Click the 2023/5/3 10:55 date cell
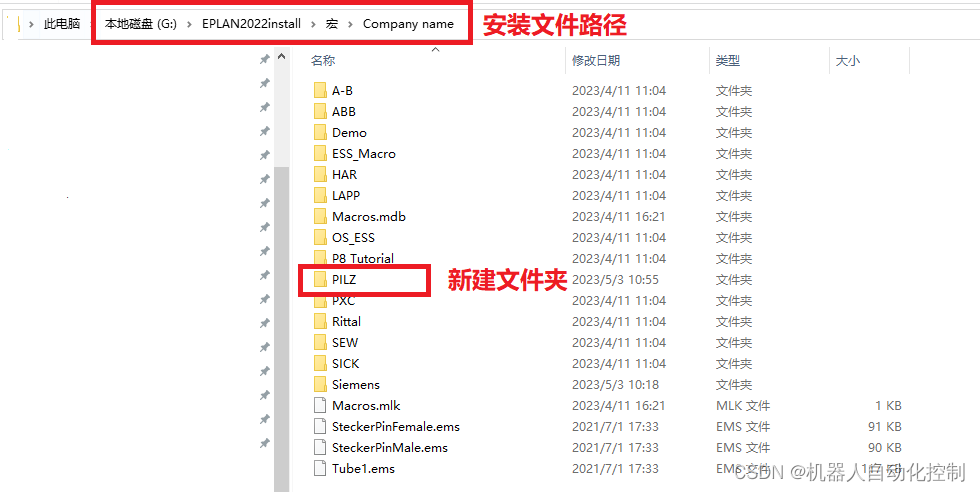The width and height of the screenshot is (980, 492). click(x=615, y=279)
